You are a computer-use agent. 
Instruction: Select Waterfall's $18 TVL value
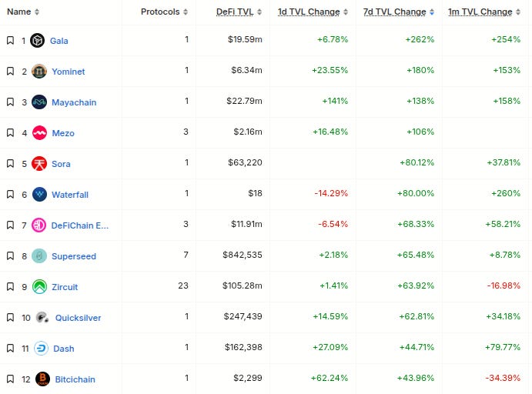tap(255, 193)
